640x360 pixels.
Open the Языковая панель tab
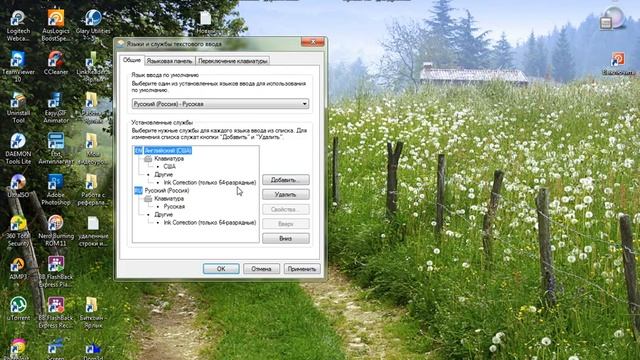[x=169, y=61]
